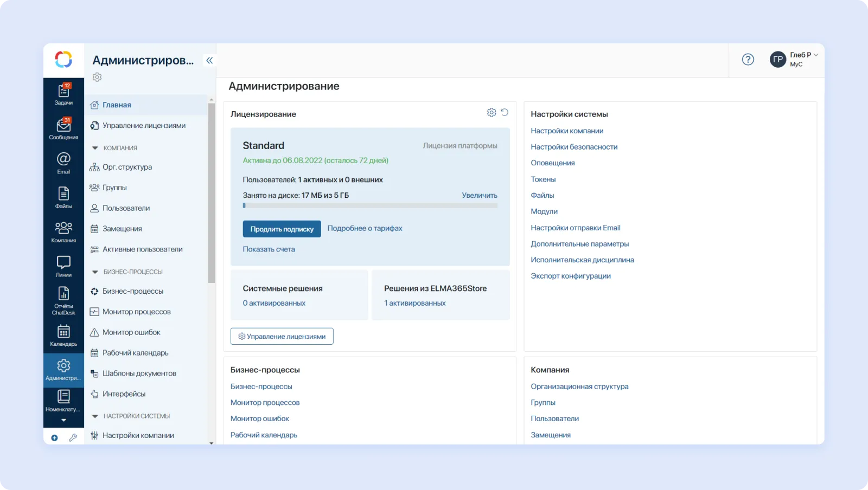This screenshot has width=868, height=490.
Task: Open Отчёты ChatDesk icon
Action: point(63,300)
